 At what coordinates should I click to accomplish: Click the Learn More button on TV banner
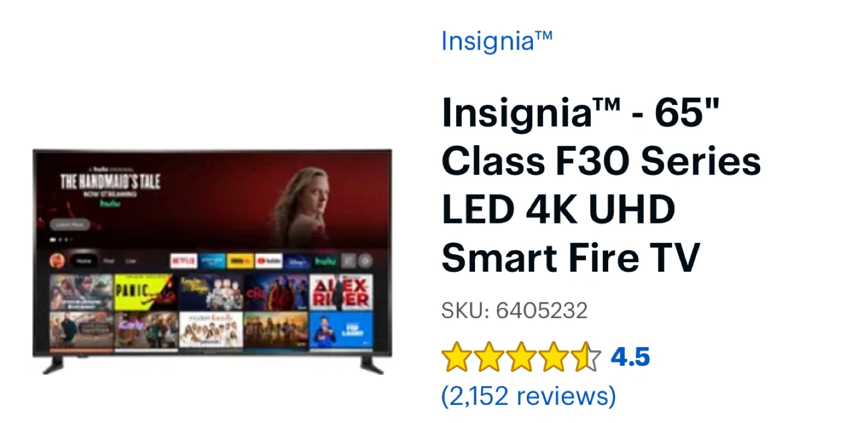point(70,225)
